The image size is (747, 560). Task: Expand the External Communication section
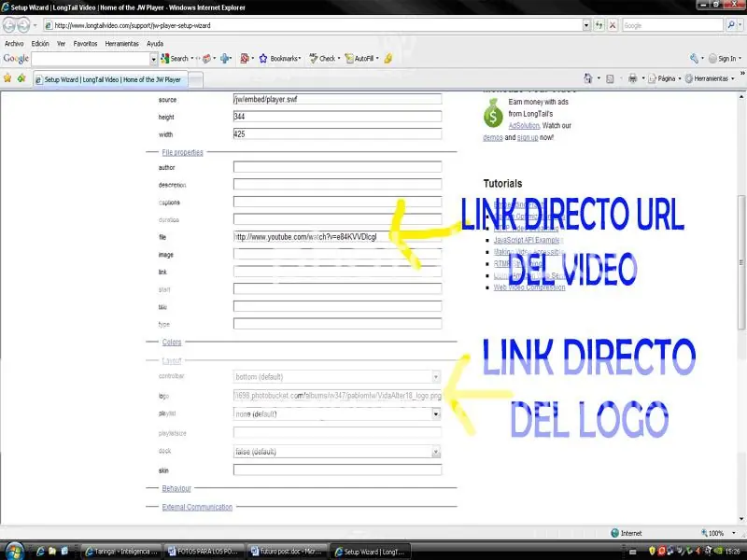click(x=197, y=507)
